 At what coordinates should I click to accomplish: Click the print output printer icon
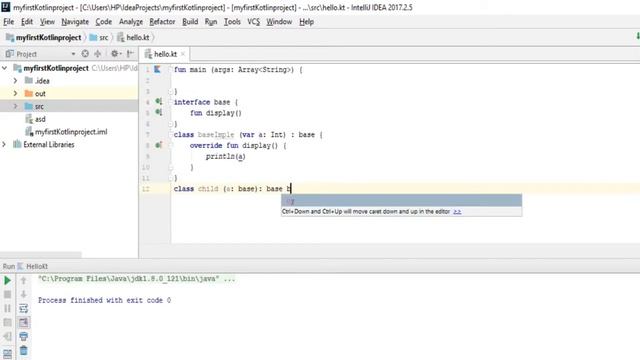pos(23,336)
